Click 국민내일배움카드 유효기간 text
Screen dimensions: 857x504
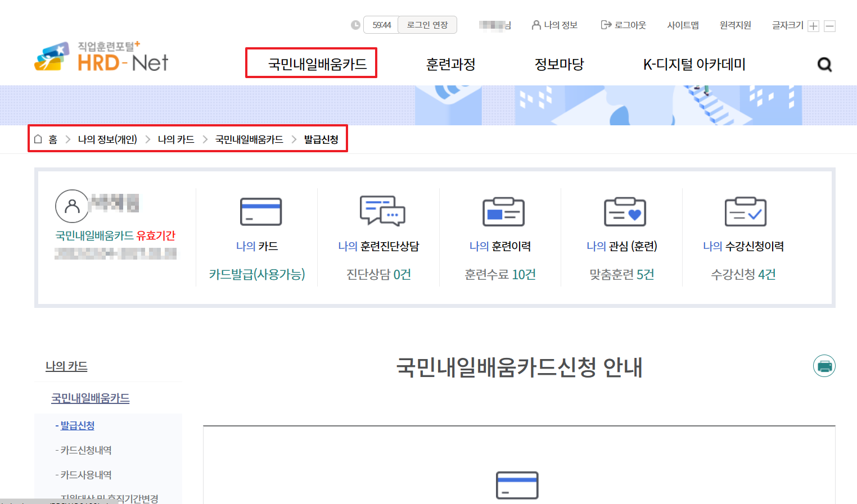(115, 235)
